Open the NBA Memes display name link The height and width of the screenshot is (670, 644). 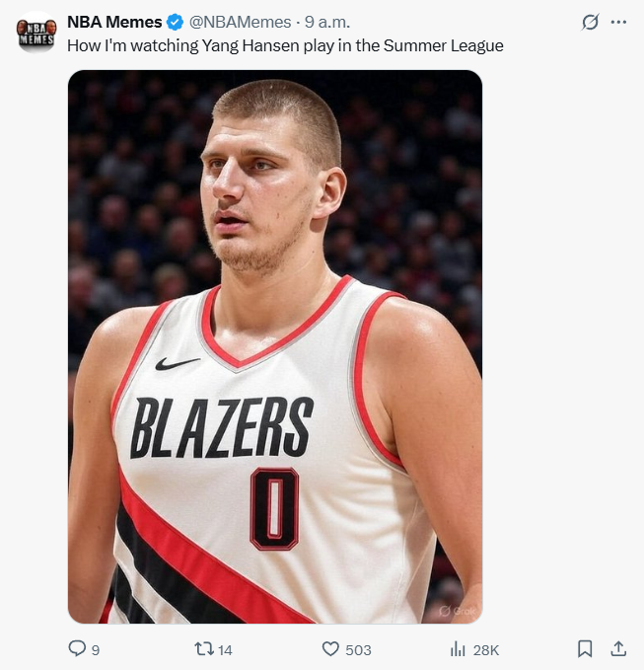point(114,22)
